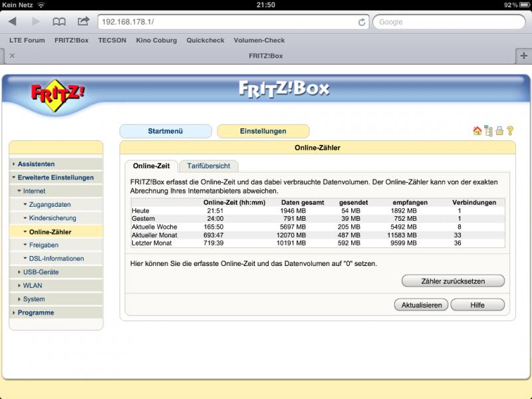Open DSL-Informationen in the sidebar
Viewport: 532px width, 399px height.
coord(56,259)
